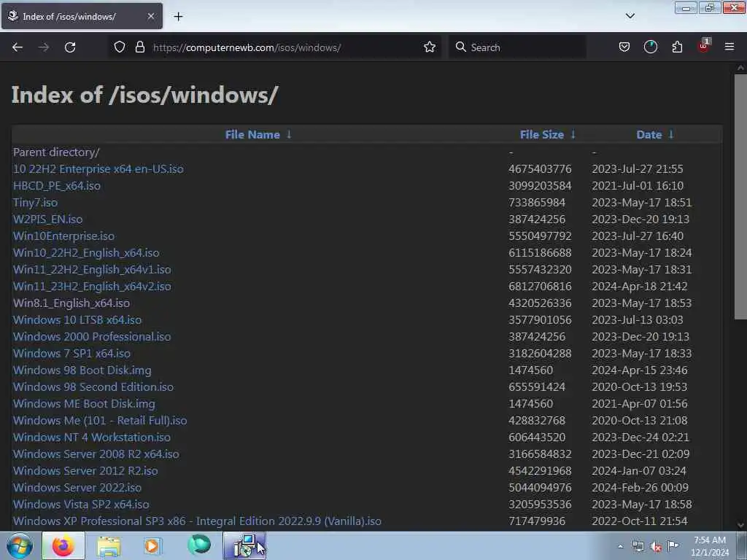The image size is (747, 560).
Task: Open the Extensions puzzle icon
Action: (x=677, y=47)
